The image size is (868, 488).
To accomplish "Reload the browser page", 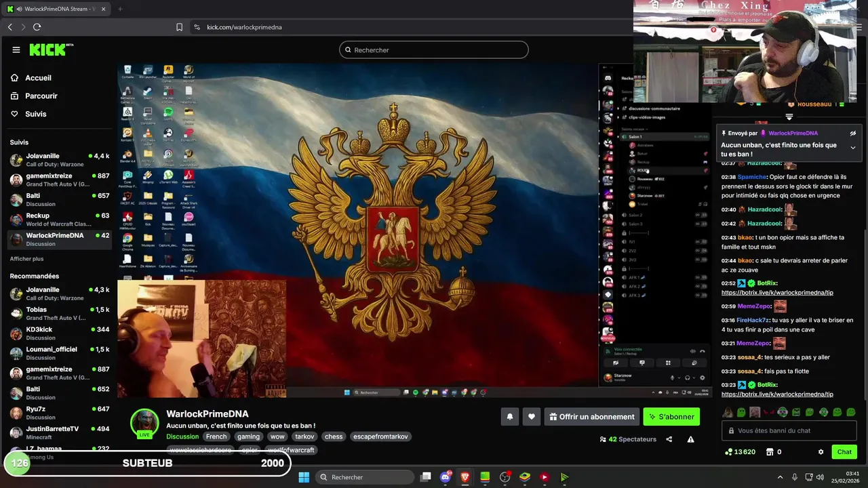I will click(37, 27).
